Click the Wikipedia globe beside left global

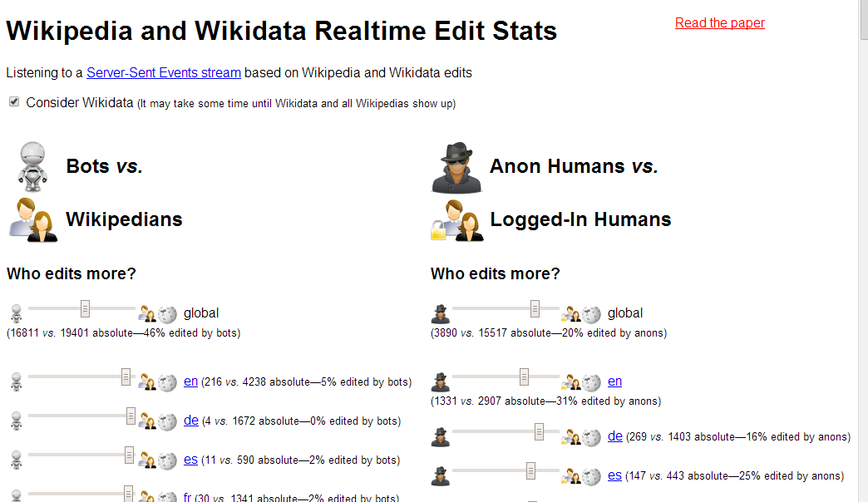[x=168, y=313]
